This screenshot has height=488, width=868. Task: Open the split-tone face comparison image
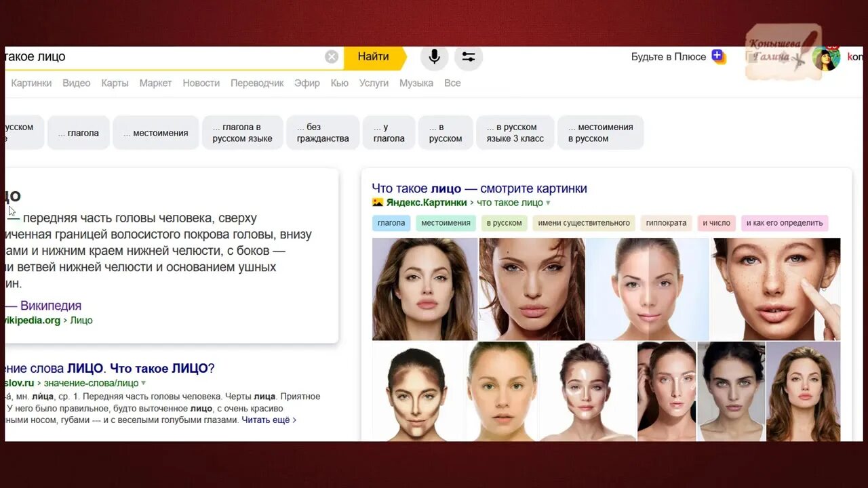click(648, 289)
